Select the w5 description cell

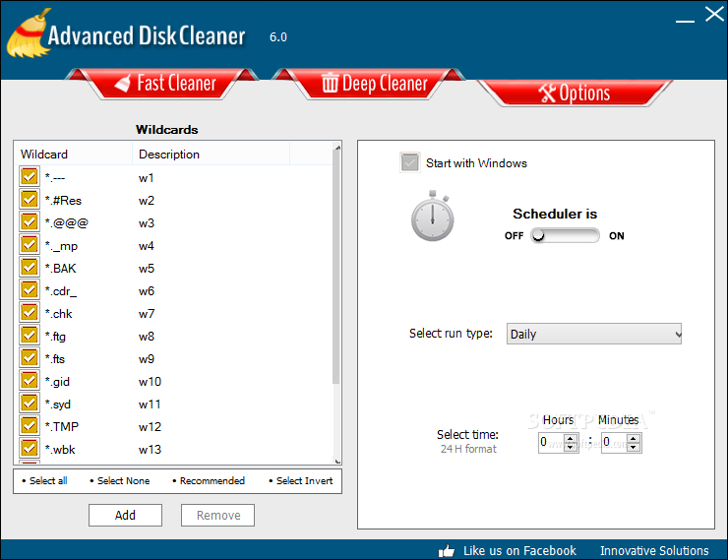point(147,269)
